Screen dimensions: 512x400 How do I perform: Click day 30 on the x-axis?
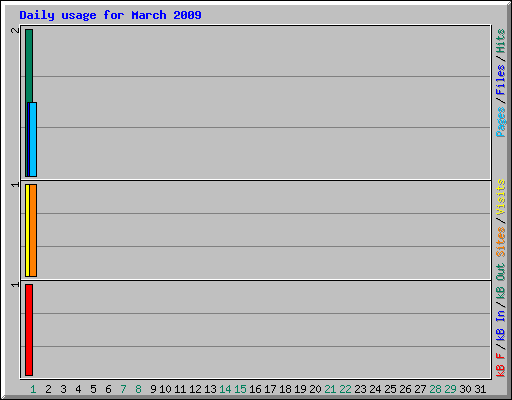tap(465, 389)
